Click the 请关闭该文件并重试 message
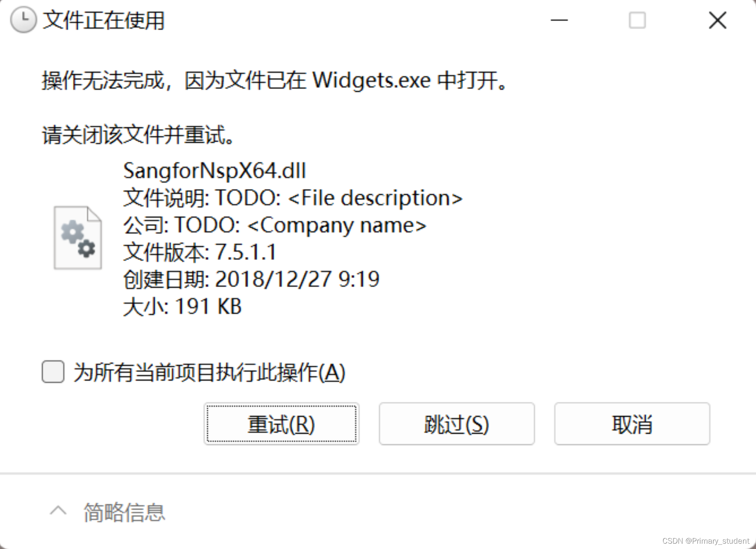Image resolution: width=756 pixels, height=549 pixels. click(x=139, y=135)
